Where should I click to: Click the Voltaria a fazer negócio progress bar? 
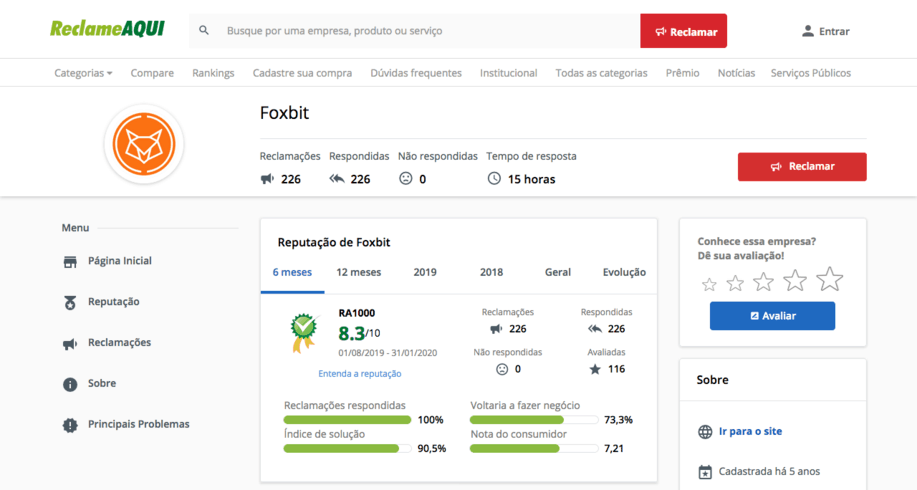pos(534,420)
